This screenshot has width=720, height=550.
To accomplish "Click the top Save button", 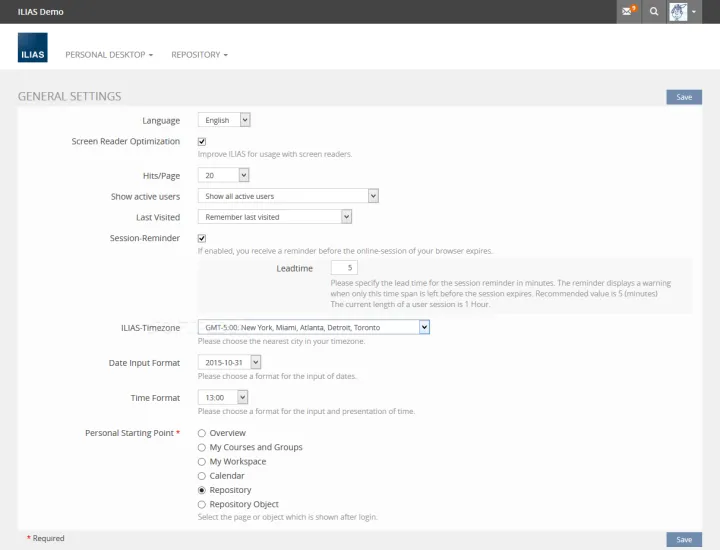I will pyautogui.click(x=683, y=97).
